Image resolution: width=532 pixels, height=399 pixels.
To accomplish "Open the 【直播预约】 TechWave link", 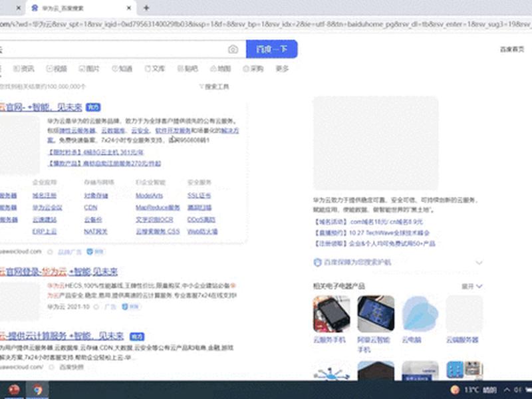I will 372,233.
